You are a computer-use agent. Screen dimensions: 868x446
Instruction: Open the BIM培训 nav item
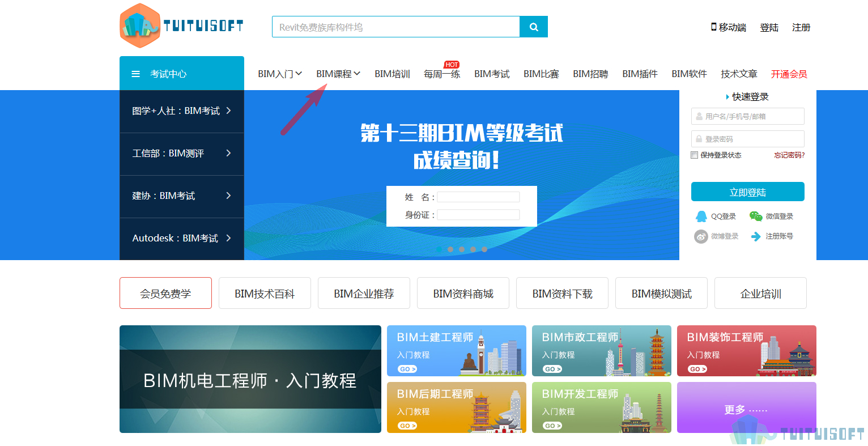(x=392, y=74)
